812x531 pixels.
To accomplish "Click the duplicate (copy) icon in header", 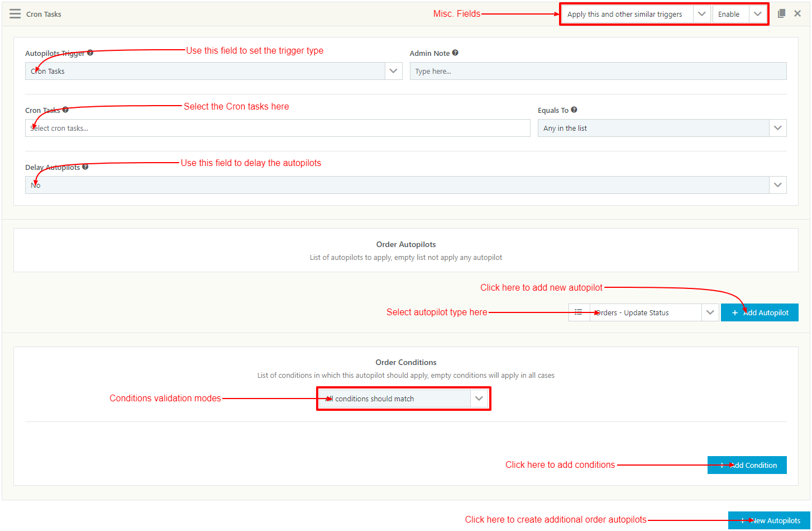I will point(781,13).
